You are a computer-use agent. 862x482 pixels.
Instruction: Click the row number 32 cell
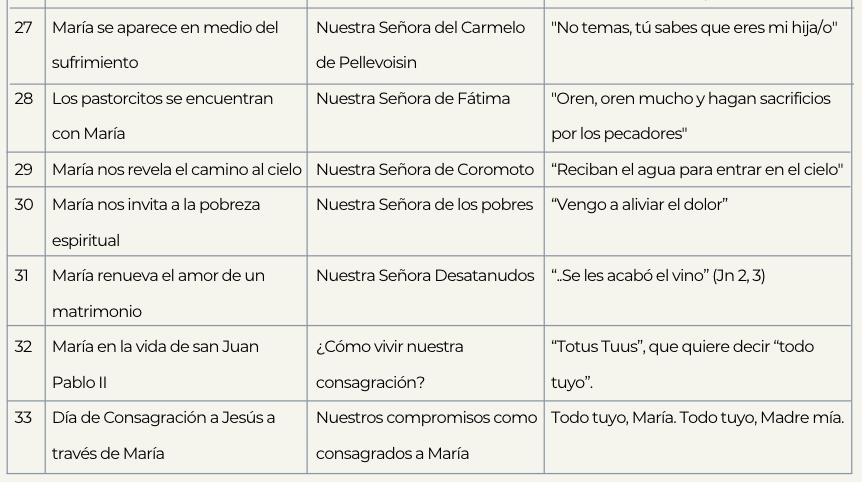[24, 347]
